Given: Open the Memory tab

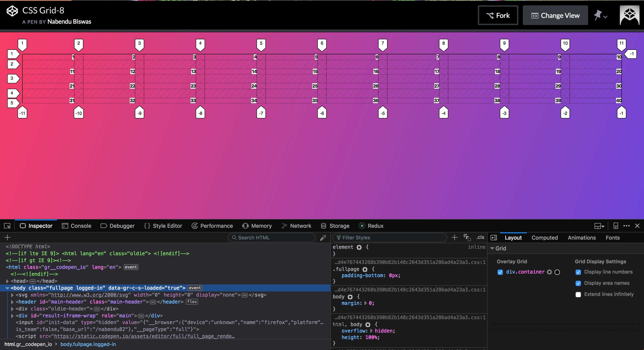Looking at the screenshot, I should point(257,226).
